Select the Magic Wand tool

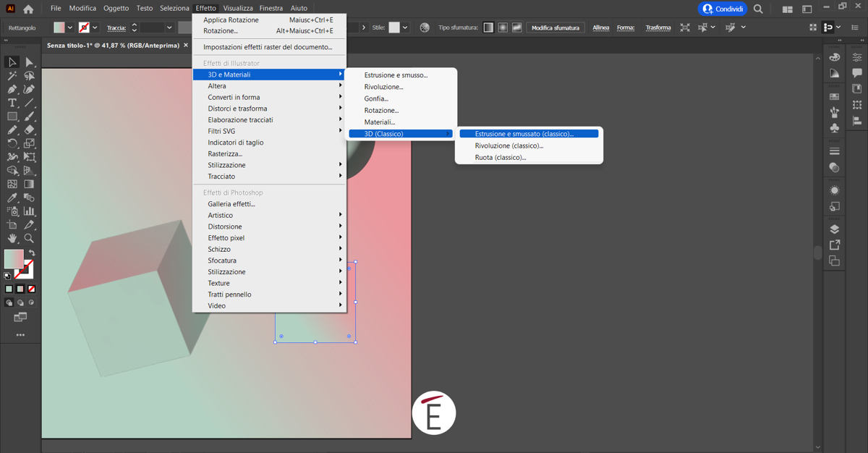pyautogui.click(x=12, y=76)
